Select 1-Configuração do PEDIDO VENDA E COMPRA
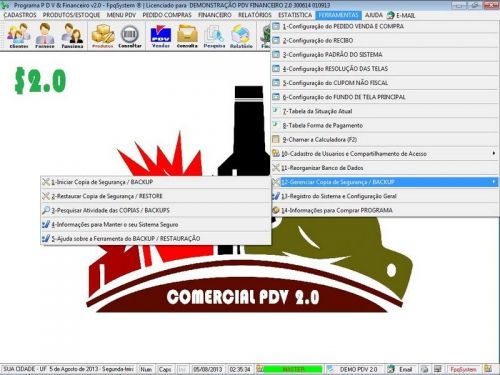The image size is (500, 375). pyautogui.click(x=385, y=26)
